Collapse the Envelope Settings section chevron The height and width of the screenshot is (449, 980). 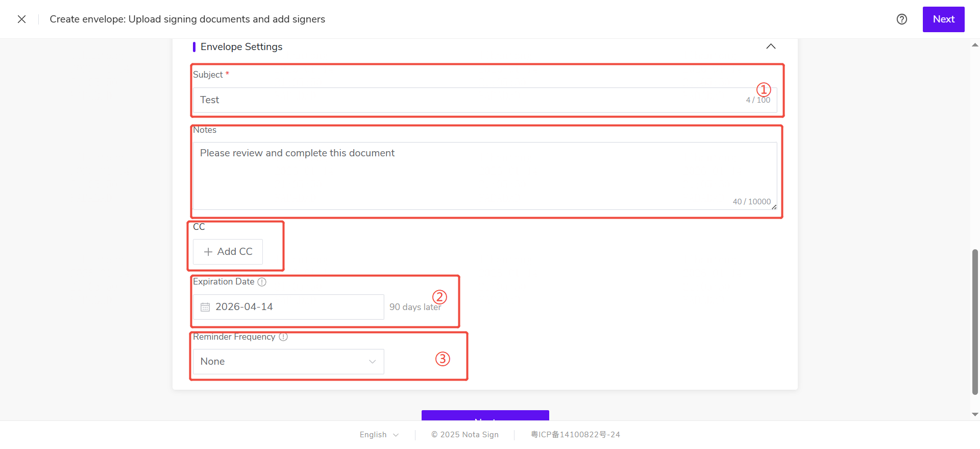770,46
